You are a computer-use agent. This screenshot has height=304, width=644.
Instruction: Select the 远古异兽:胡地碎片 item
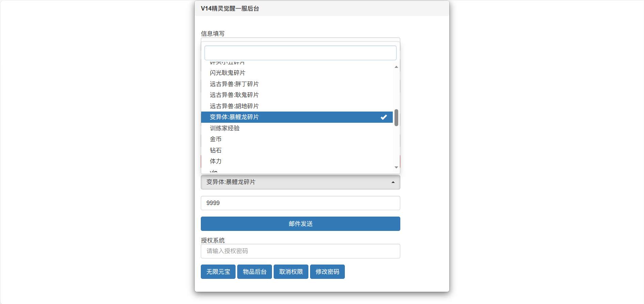(234, 106)
